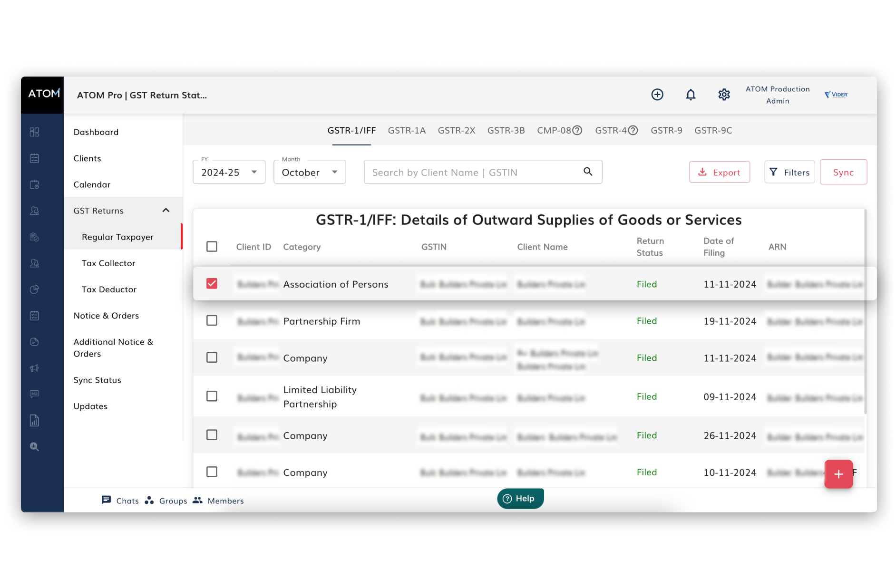The width and height of the screenshot is (896, 588).
Task: Click the circled plus icon in the header
Action: [657, 95]
